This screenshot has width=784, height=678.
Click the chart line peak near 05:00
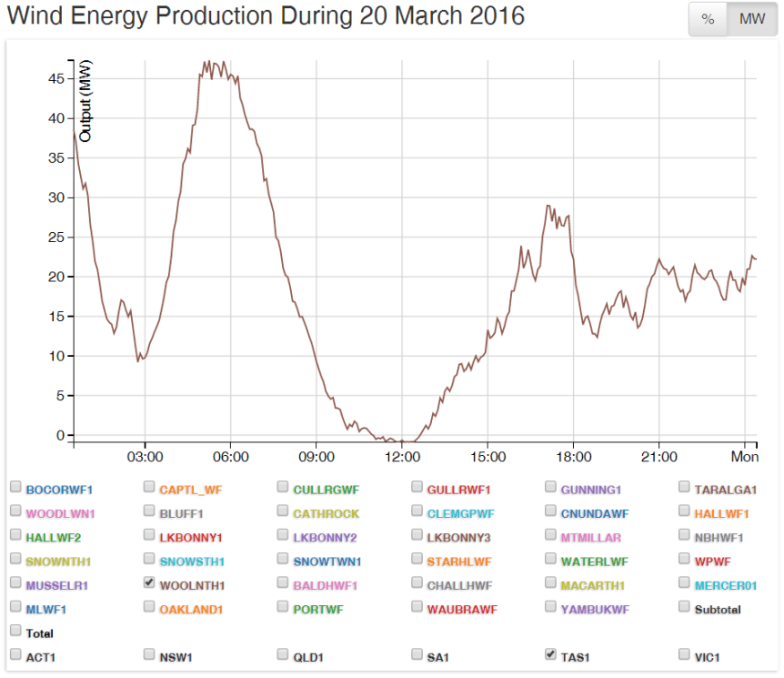207,63
